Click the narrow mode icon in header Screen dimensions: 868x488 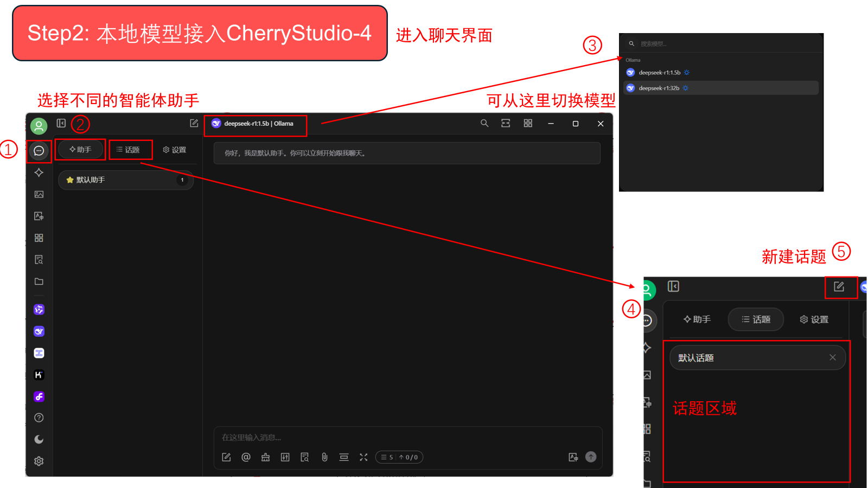pyautogui.click(x=506, y=124)
